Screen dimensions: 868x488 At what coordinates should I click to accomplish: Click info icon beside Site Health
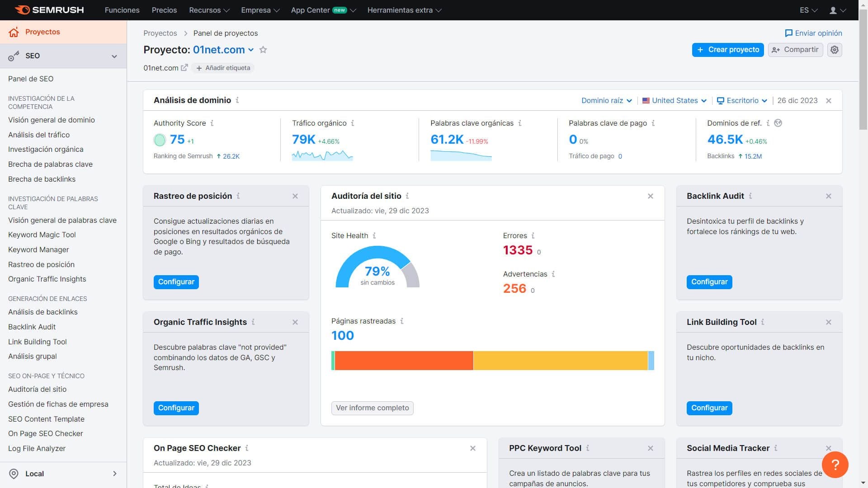point(374,235)
